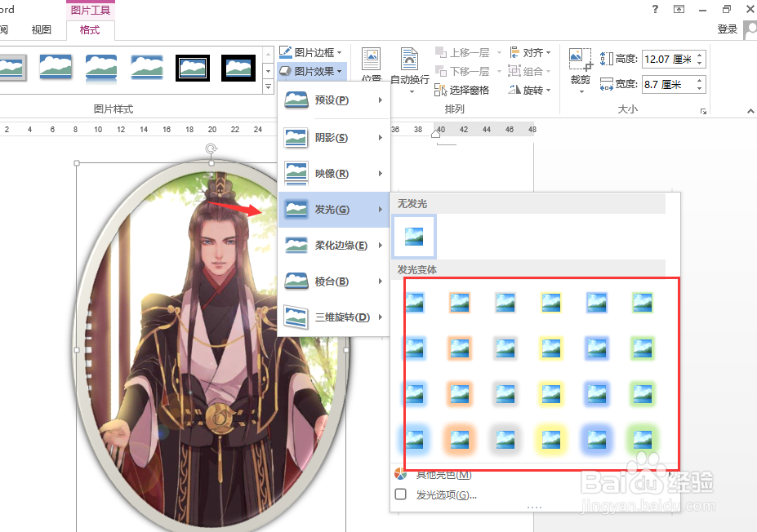Choose the No Glow thumbnail

point(414,237)
